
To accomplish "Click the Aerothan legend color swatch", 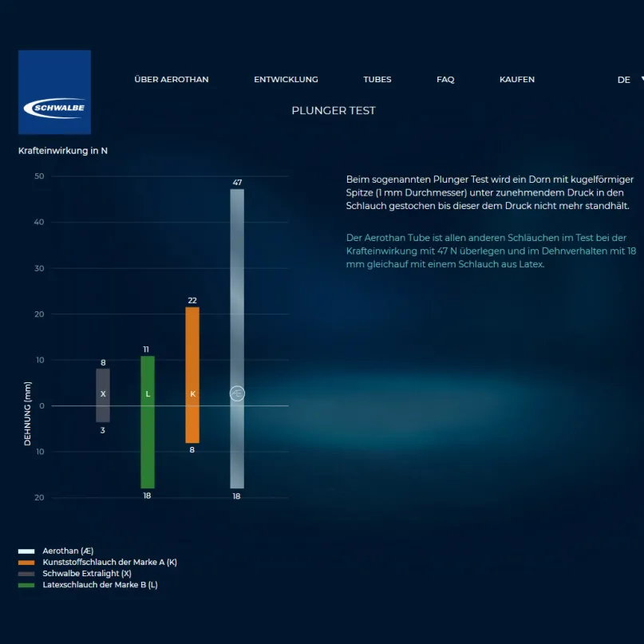I will (x=26, y=551).
